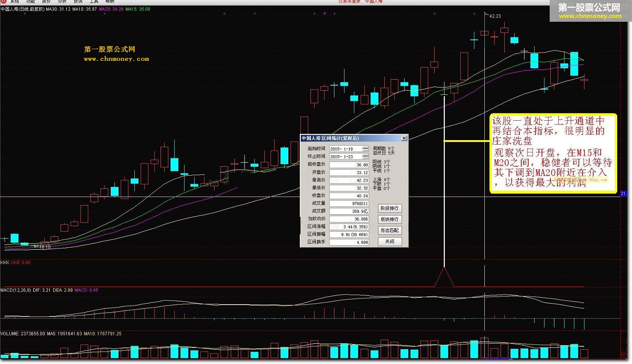Image resolution: width=632 pixels, height=364 pixels.
Task: Open the 工具 menu
Action: pyautogui.click(x=94, y=1)
